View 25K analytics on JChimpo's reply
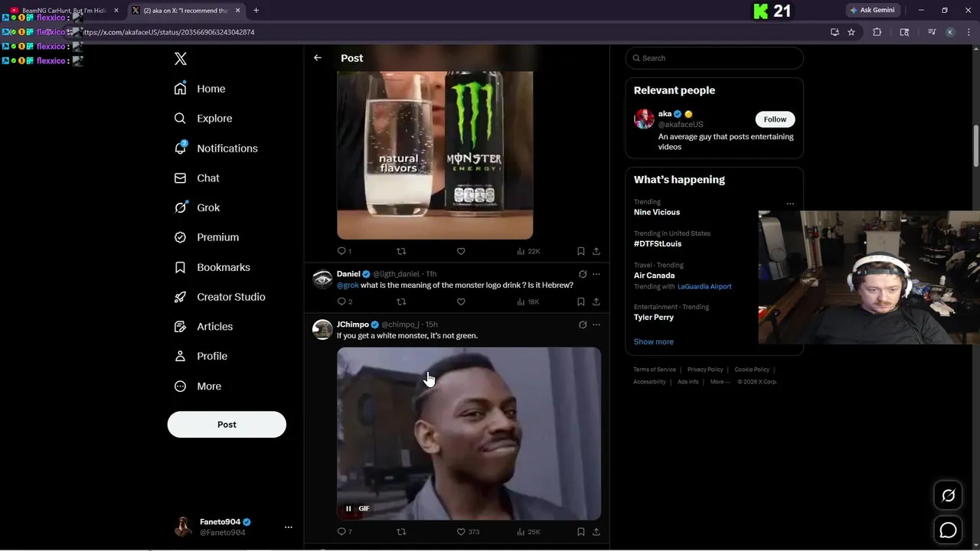The image size is (980, 551). [x=528, y=532]
